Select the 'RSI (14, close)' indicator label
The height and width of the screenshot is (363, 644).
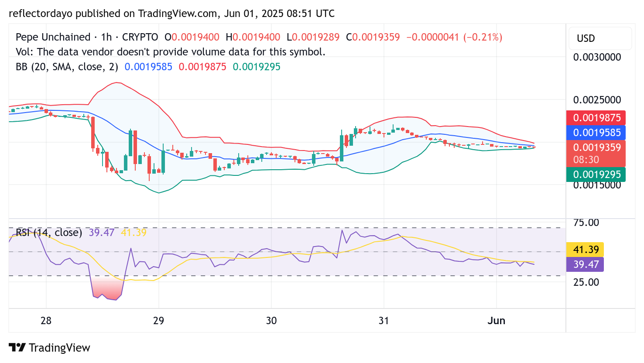49,233
